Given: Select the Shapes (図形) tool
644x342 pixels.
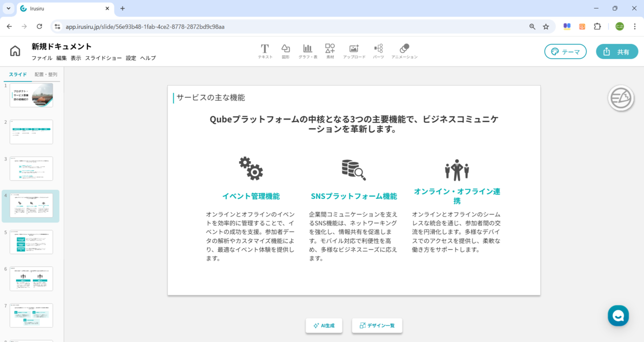Looking at the screenshot, I should (x=286, y=51).
